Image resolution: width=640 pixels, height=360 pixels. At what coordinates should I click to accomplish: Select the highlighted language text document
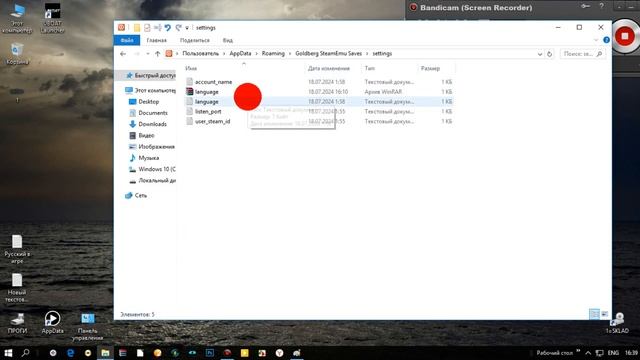(x=319, y=102)
